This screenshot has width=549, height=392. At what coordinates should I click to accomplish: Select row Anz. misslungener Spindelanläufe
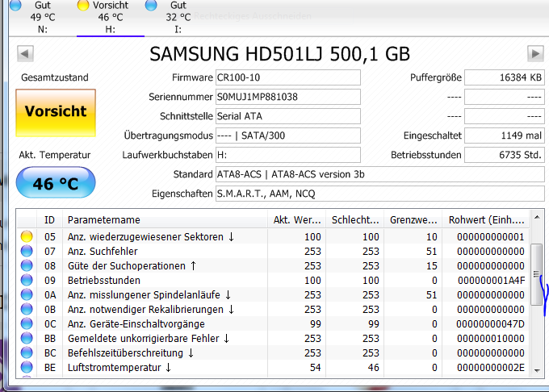[273, 294]
